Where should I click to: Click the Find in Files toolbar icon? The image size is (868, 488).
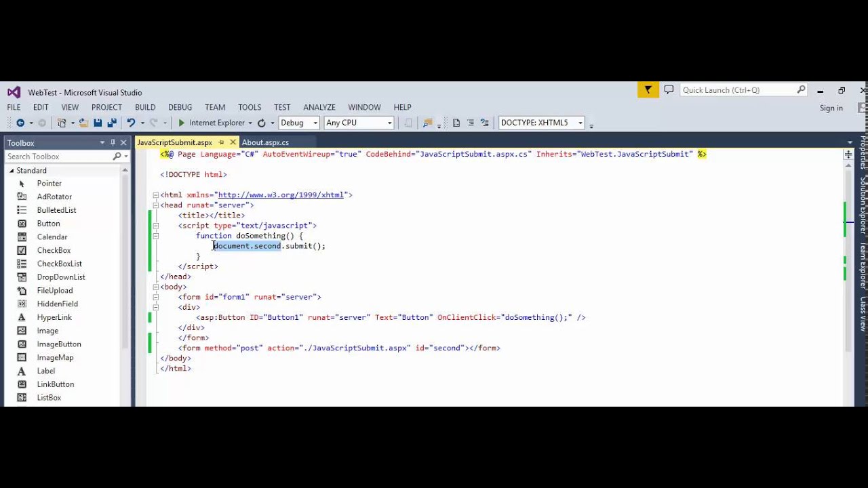(427, 123)
